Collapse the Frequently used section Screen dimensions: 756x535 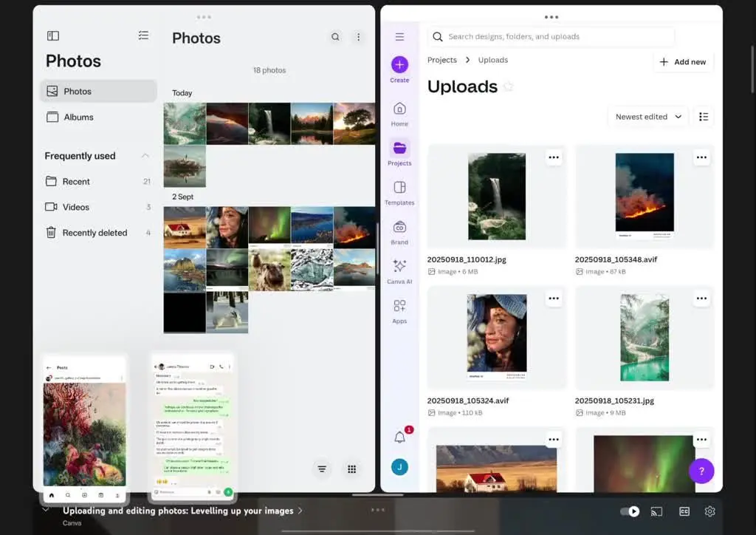coord(145,156)
